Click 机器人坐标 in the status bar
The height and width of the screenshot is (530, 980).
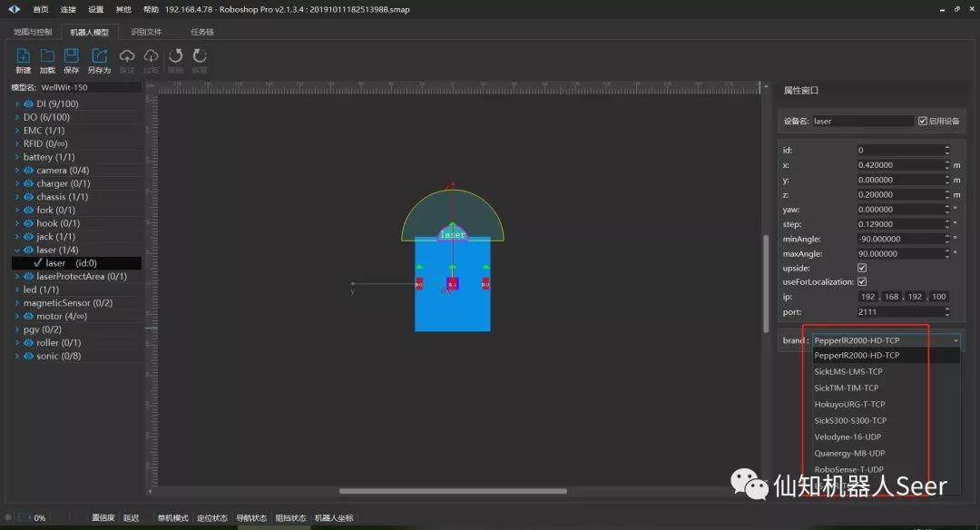pos(333,518)
